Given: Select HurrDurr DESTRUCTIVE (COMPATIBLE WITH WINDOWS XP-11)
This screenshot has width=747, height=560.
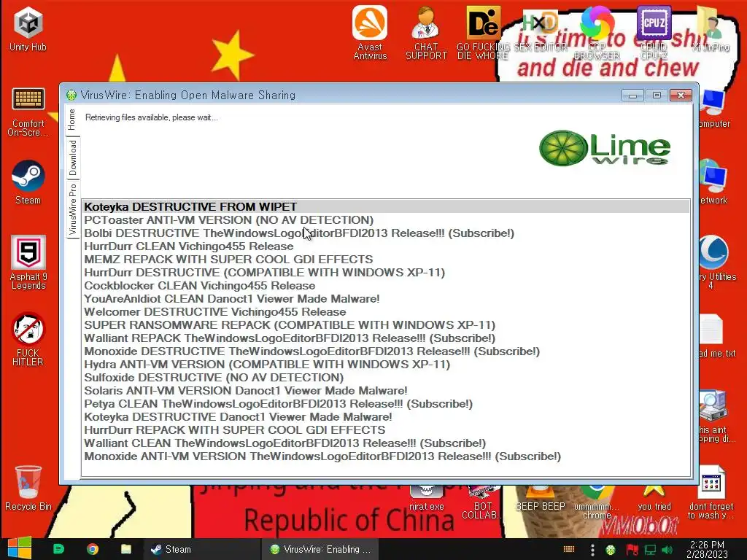Looking at the screenshot, I should pos(386,273).
